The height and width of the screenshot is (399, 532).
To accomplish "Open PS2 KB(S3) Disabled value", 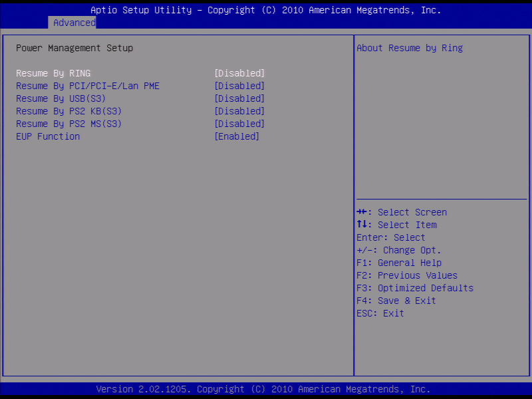I will tap(239, 111).
